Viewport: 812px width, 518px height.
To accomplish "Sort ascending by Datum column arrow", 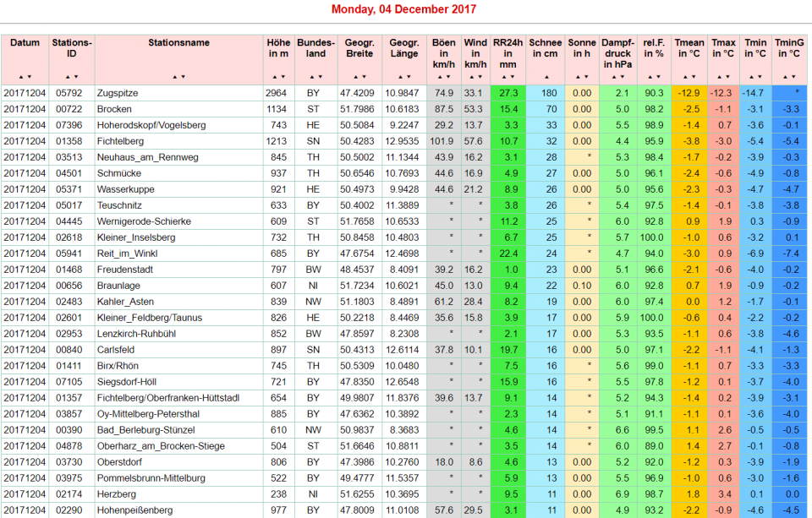I will 21,77.
